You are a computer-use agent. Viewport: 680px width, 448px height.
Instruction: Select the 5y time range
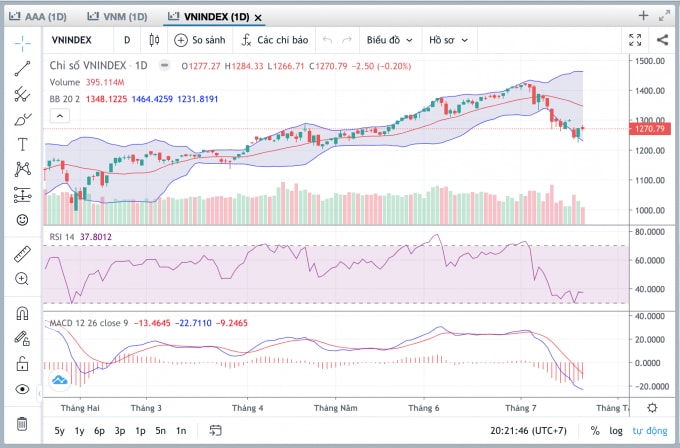tap(59, 431)
